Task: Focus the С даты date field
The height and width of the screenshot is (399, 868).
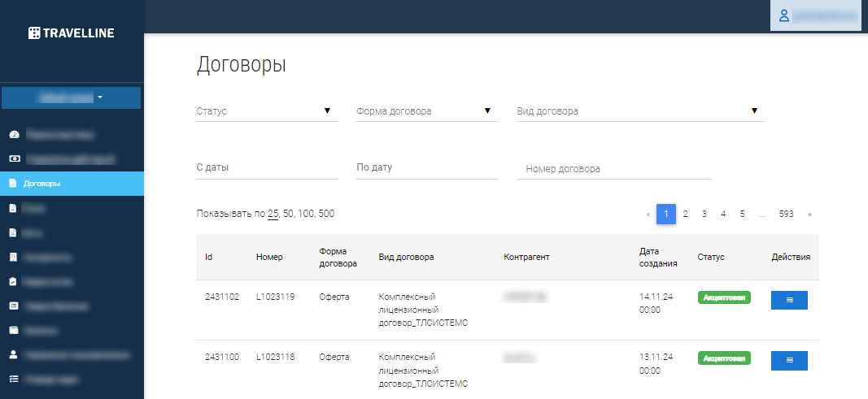Action: (268, 167)
